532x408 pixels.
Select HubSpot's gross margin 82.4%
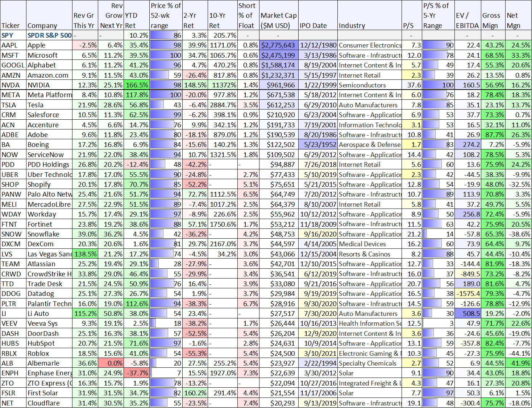493,343
